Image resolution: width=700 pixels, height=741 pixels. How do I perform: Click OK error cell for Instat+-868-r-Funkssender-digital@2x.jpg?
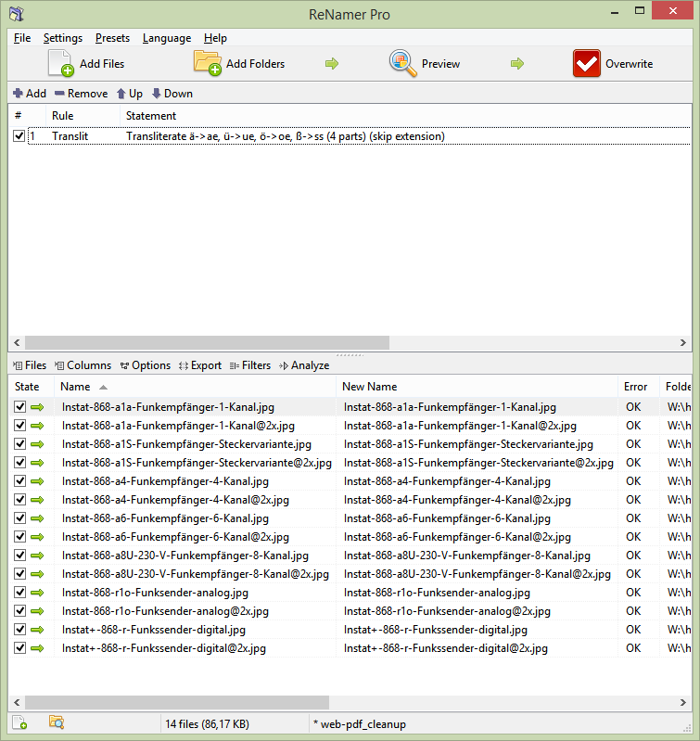click(633, 648)
